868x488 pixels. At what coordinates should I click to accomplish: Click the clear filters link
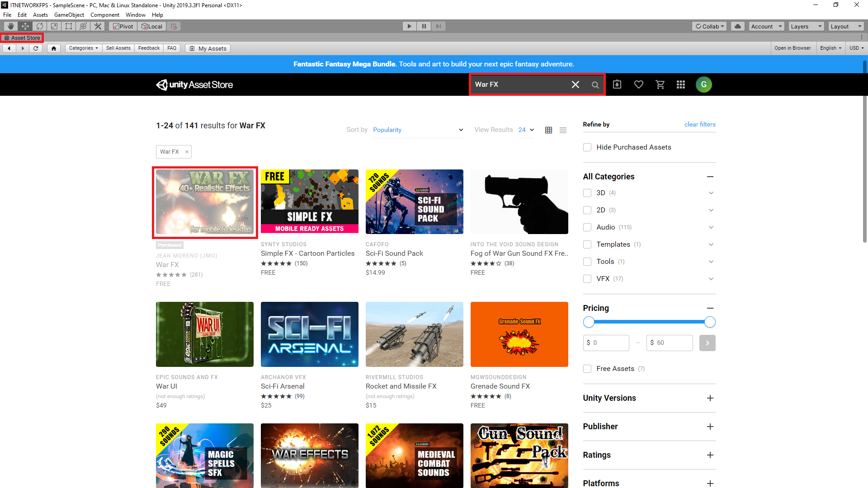[x=699, y=124]
